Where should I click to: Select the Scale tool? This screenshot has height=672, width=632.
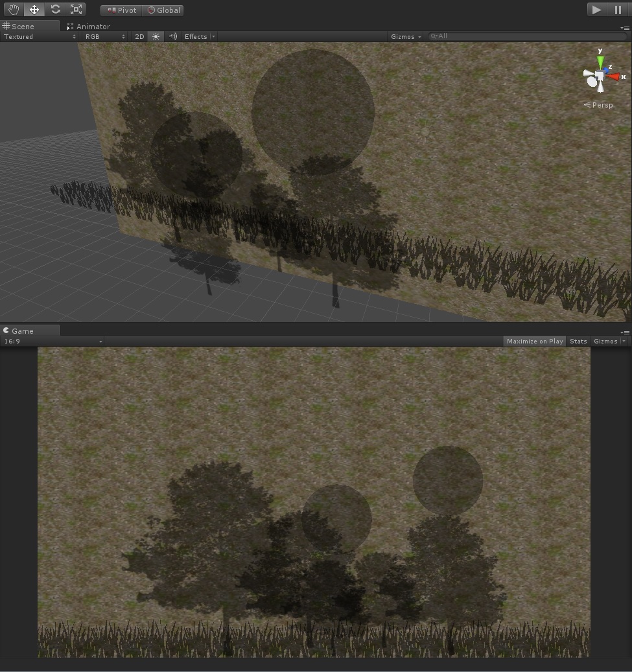76,9
